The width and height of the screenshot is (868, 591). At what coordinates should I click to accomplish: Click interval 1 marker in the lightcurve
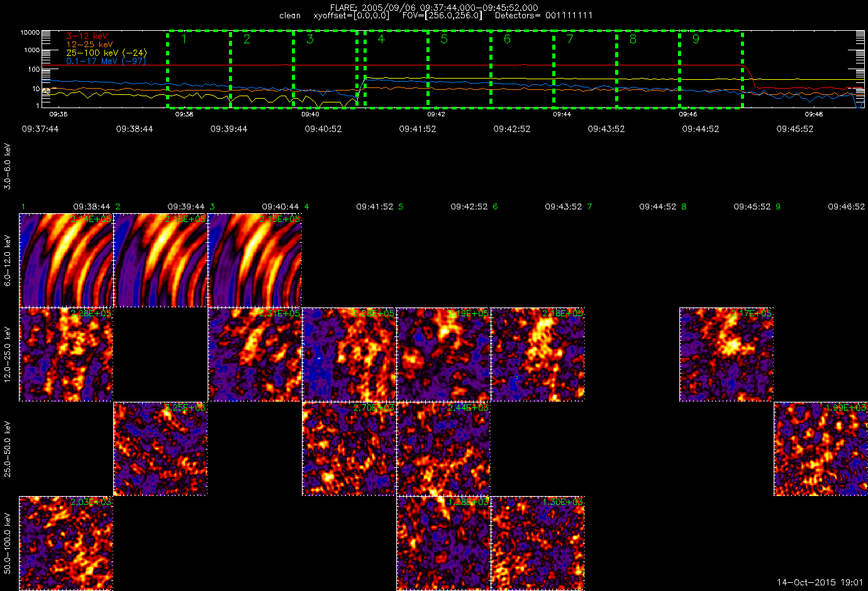184,39
